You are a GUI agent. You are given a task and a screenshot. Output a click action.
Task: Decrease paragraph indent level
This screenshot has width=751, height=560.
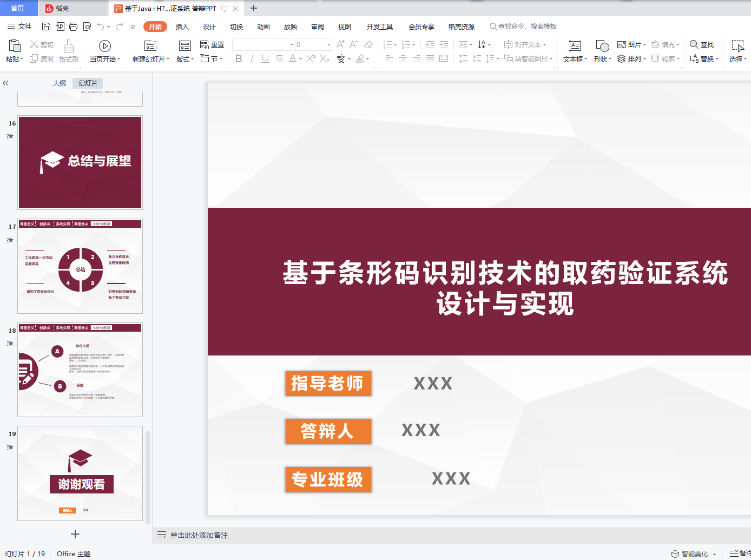(430, 44)
